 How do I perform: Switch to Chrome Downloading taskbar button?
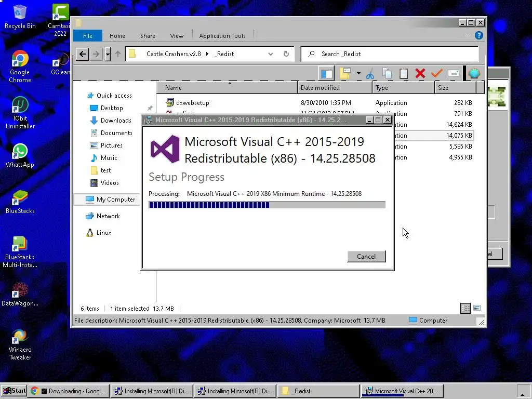click(69, 391)
